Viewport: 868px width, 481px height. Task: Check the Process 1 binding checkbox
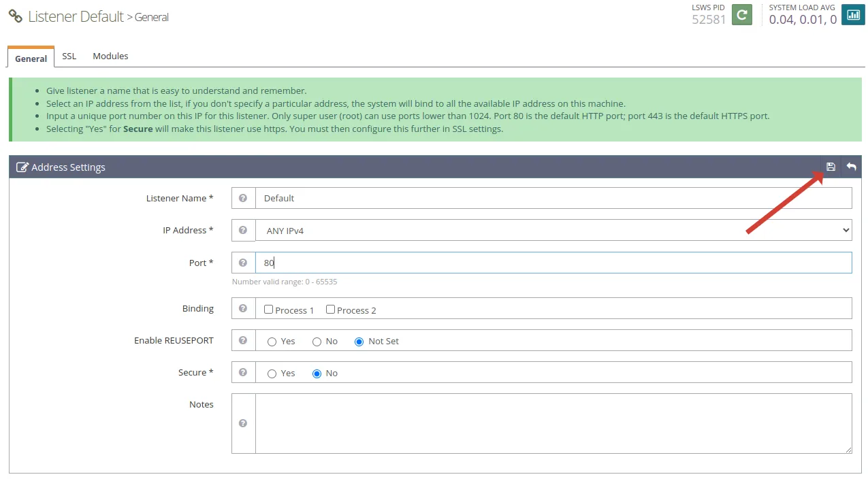(x=269, y=310)
